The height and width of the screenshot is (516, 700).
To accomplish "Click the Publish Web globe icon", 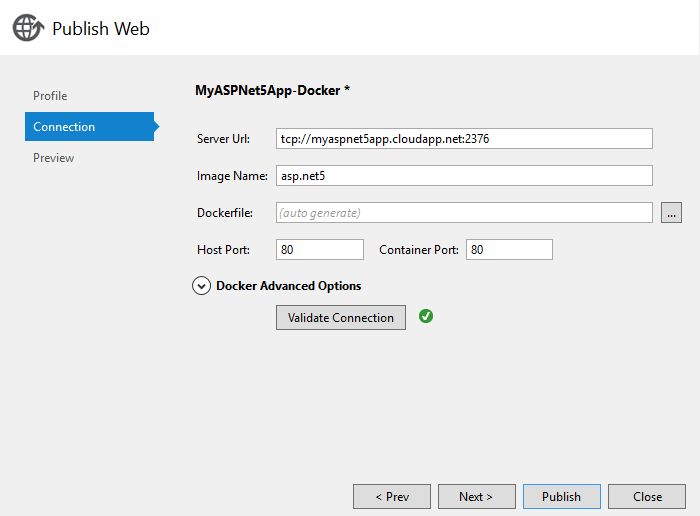I will click(27, 28).
